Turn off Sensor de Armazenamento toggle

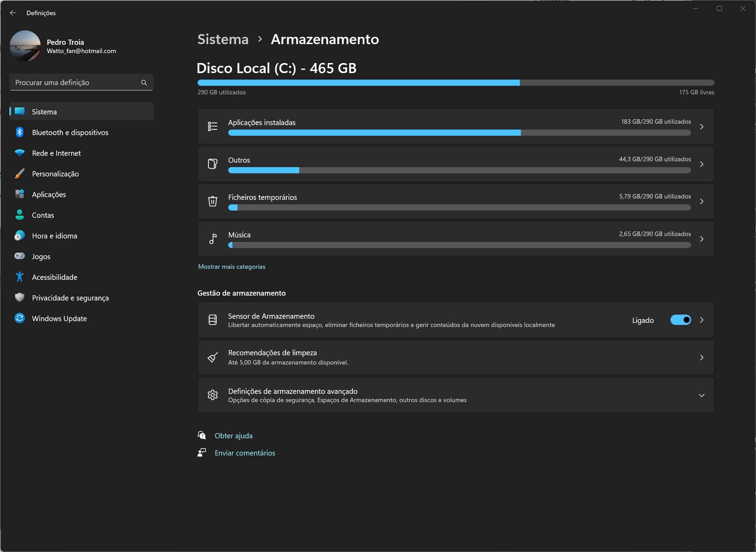point(681,320)
